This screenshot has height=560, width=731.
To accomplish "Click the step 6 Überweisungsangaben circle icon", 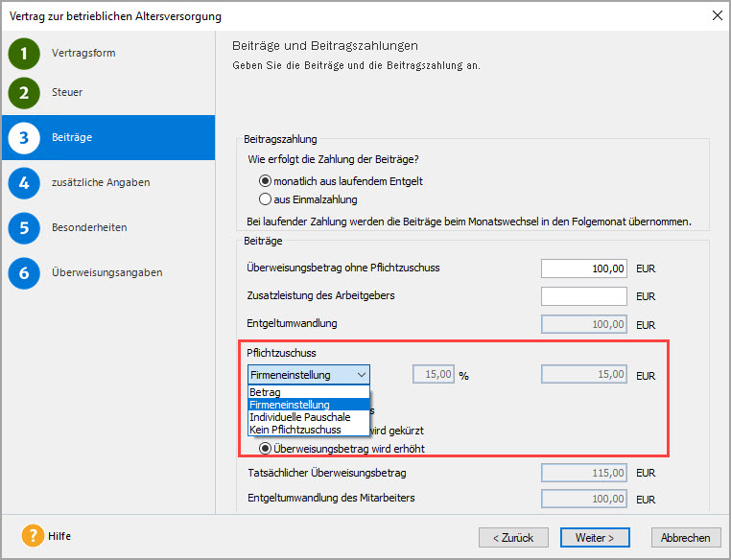I will click(24, 272).
